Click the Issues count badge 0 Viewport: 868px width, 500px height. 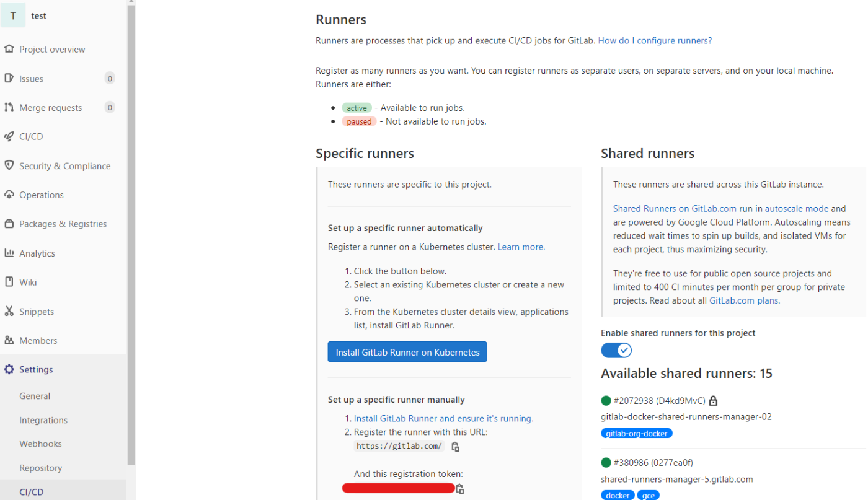coord(110,79)
